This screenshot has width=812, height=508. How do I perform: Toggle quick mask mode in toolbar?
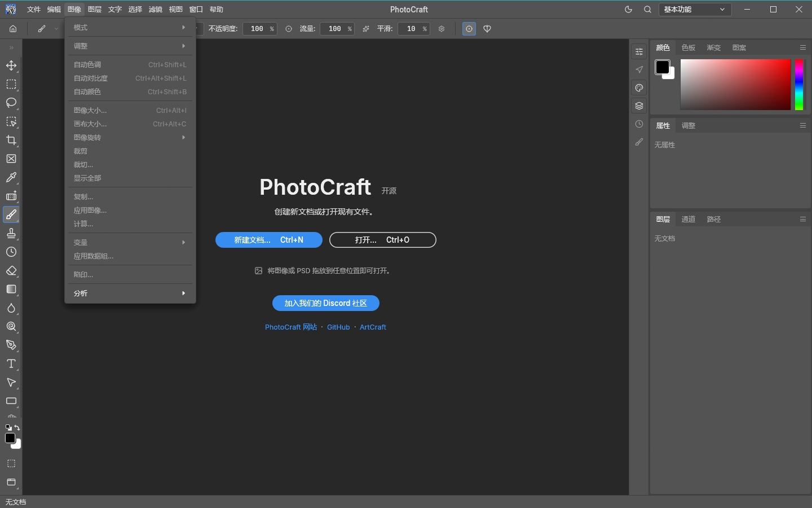[x=11, y=463]
